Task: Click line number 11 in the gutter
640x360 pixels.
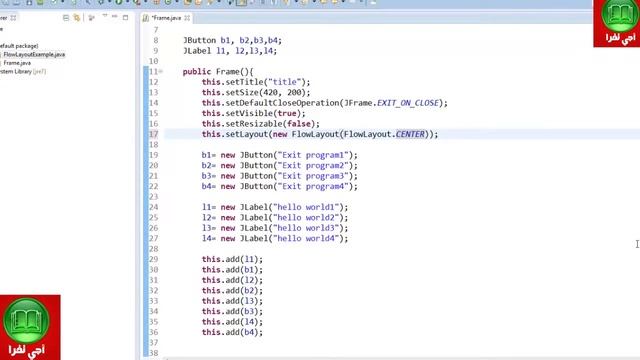Action: pyautogui.click(x=153, y=72)
